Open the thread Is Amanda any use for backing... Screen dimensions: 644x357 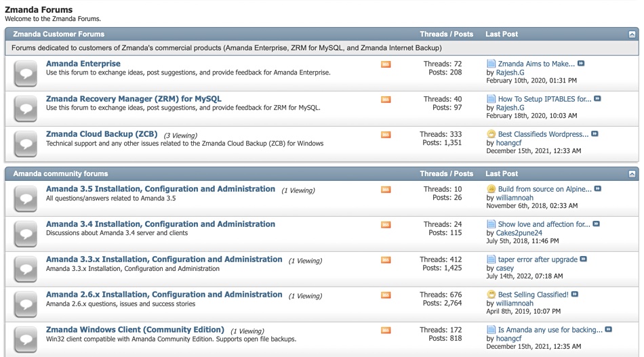tap(550, 330)
